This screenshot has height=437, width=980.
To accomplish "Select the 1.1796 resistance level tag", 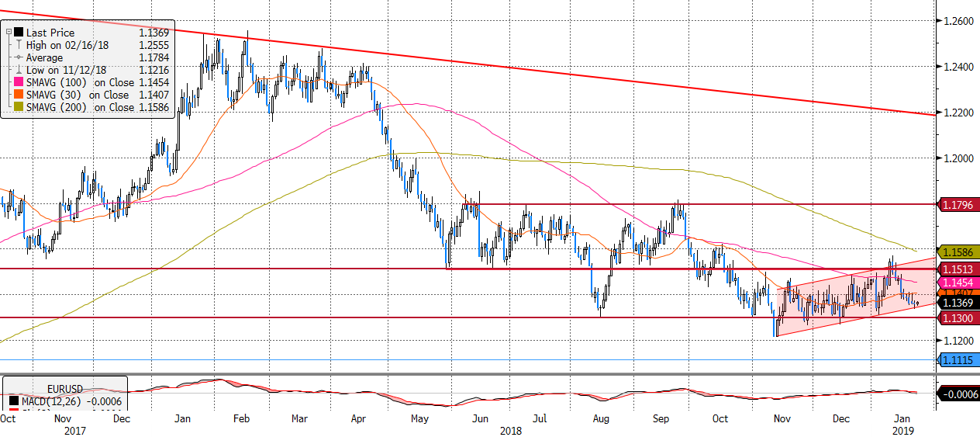I will click(959, 205).
